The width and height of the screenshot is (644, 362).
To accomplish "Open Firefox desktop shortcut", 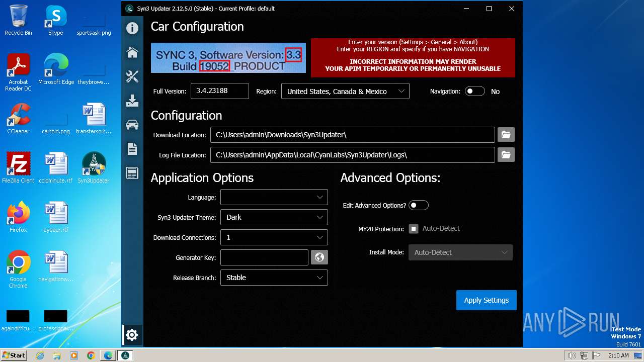I will coord(18,217).
